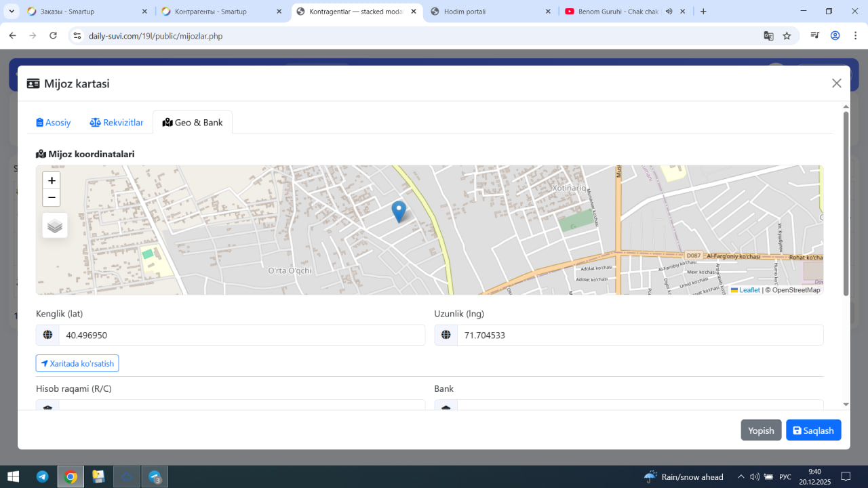868x488 pixels.
Task: Show hidden system tray icons
Action: (741, 476)
